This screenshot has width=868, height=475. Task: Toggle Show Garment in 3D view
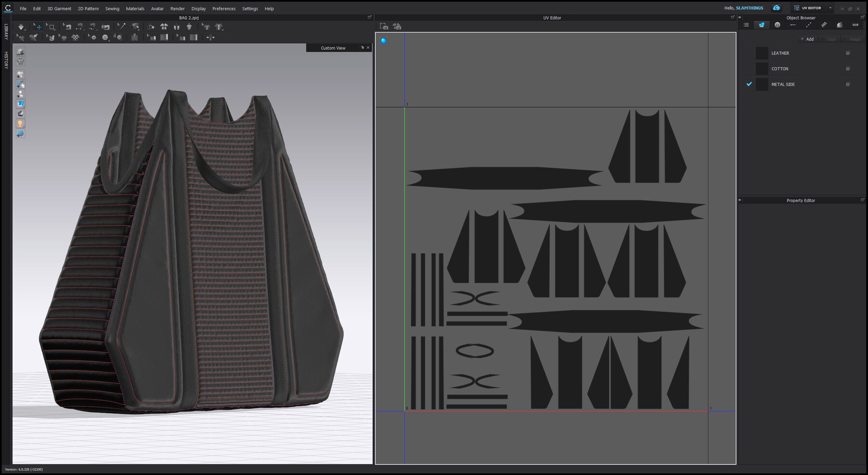(x=20, y=74)
